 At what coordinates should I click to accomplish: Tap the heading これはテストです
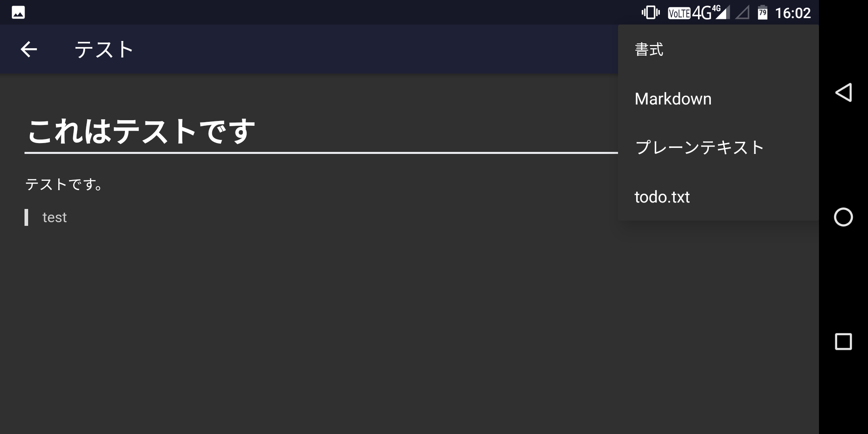pos(141,131)
